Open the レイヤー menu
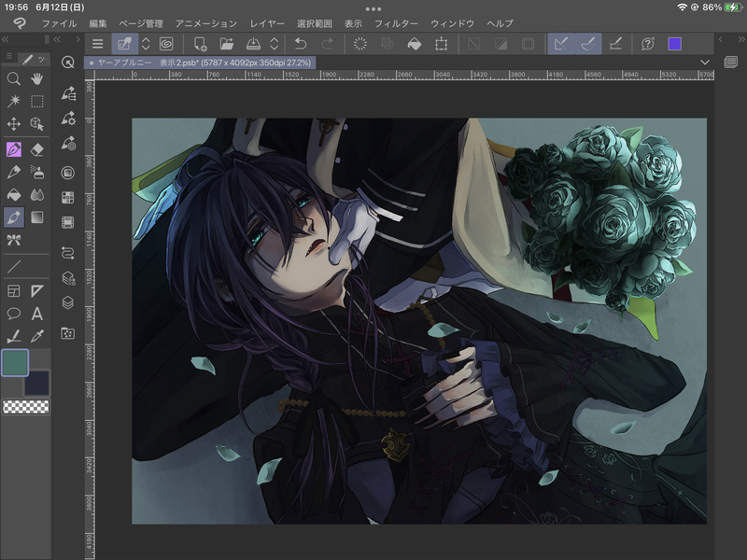This screenshot has height=560, width=747. click(267, 23)
